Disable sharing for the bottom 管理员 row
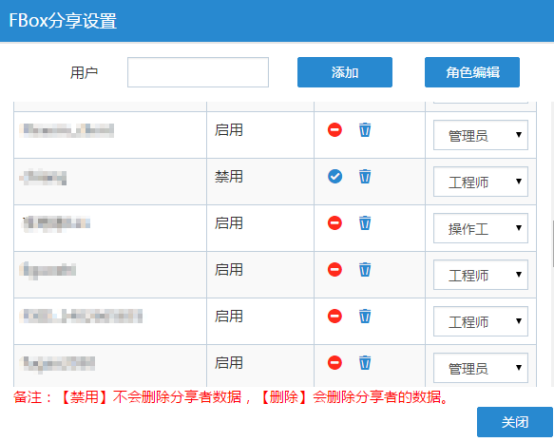The width and height of the screenshot is (554, 442). 335,363
